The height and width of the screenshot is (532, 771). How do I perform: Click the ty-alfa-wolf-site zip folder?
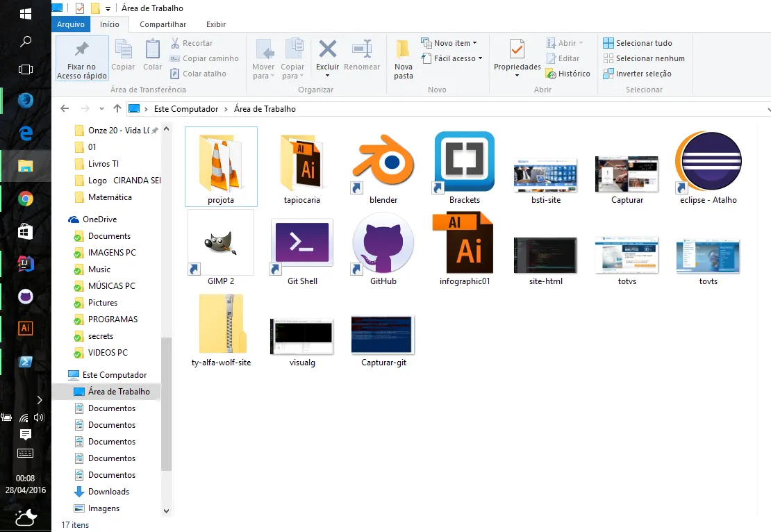click(x=221, y=324)
